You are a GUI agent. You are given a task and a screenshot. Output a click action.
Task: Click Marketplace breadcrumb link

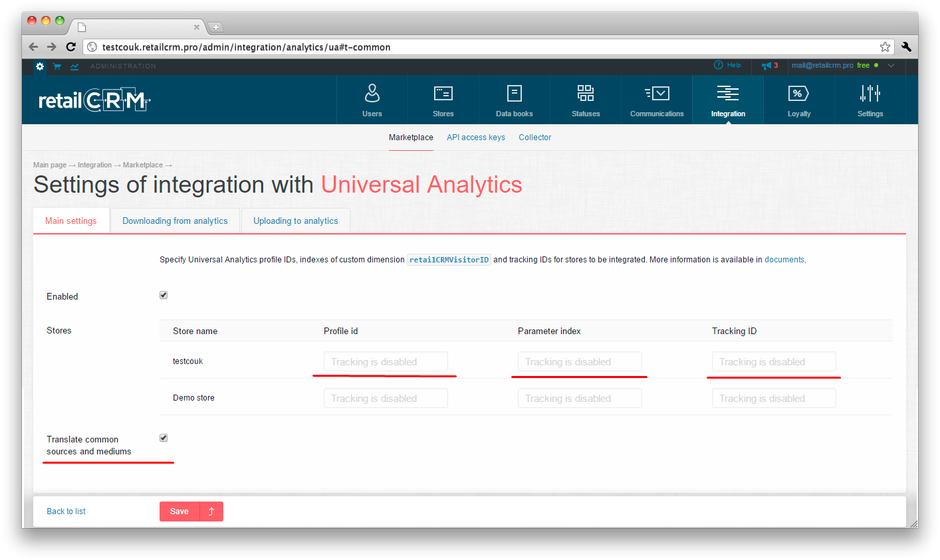[143, 165]
